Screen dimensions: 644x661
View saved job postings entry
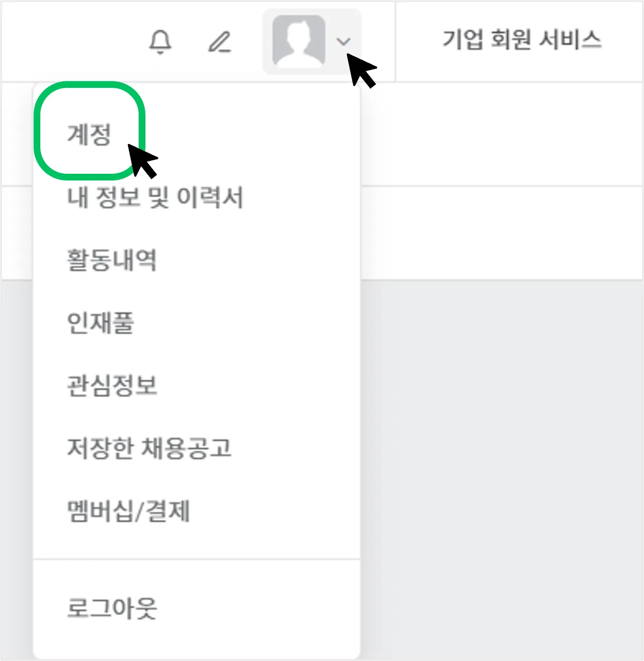click(149, 448)
